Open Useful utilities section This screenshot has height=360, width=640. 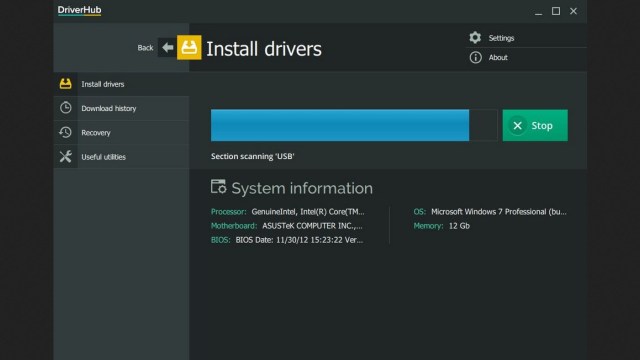pos(121,157)
